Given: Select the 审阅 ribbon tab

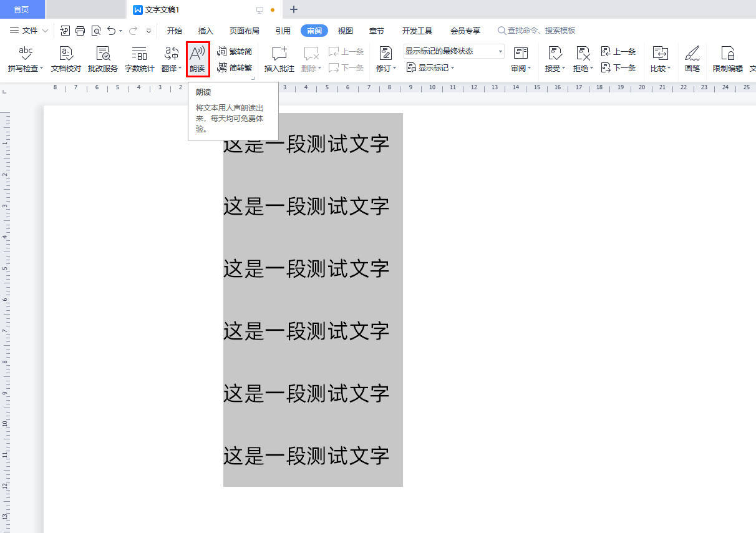Looking at the screenshot, I should click(x=314, y=31).
